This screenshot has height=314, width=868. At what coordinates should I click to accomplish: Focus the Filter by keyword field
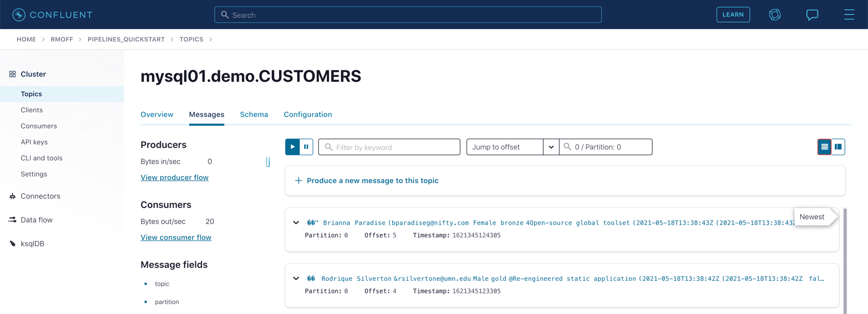point(389,147)
